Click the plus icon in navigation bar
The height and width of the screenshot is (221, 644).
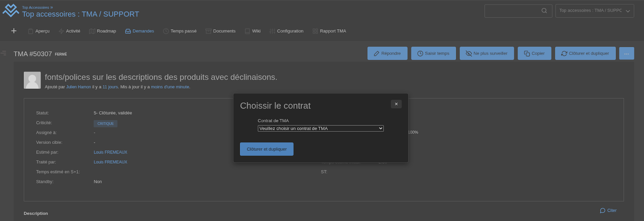[14, 31]
